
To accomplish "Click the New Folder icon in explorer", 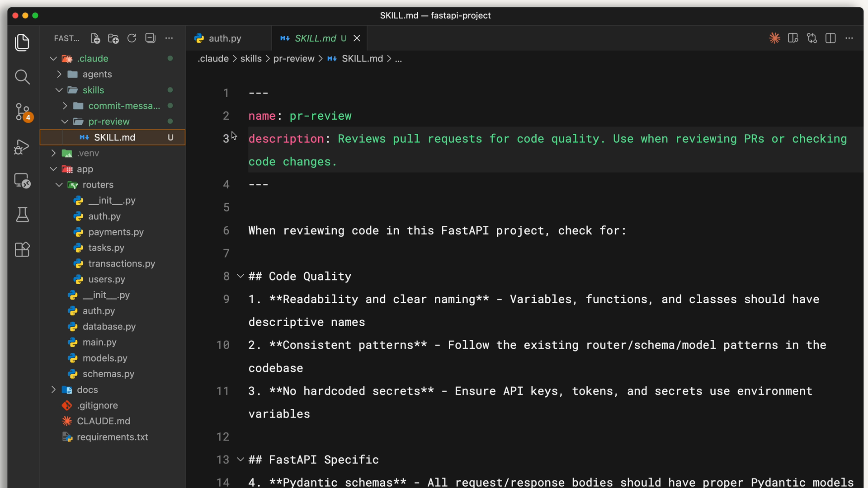I will pos(113,38).
